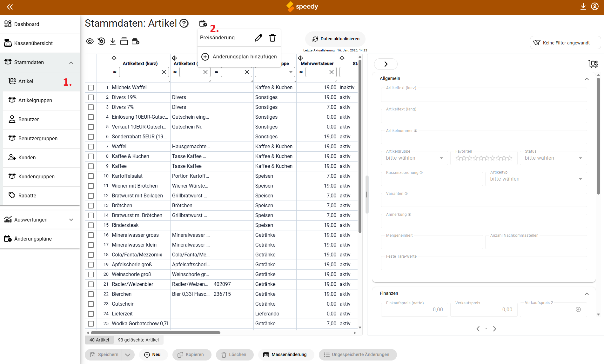This screenshot has width=604, height=364.
Task: Delete Preisänderung with the trash icon
Action: coord(272,38)
